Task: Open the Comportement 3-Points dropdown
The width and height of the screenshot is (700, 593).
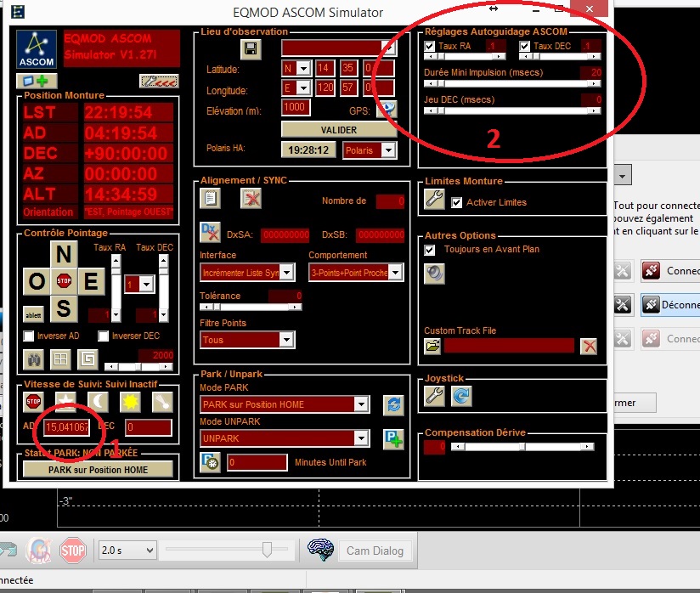Action: point(395,272)
